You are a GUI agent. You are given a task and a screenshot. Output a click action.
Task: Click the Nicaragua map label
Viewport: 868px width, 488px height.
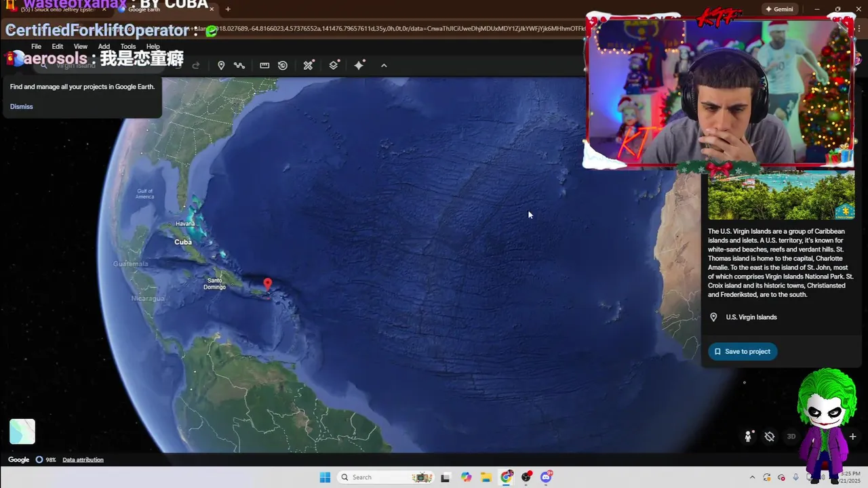[147, 298]
